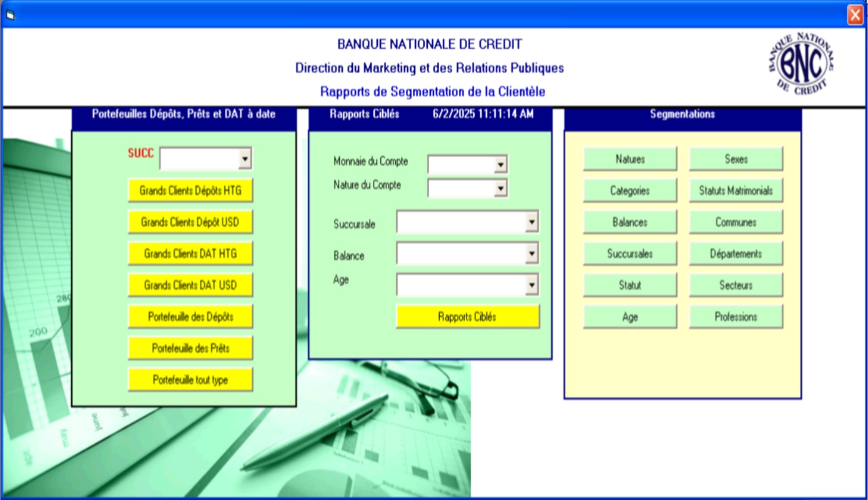
Task: Open the Age dropdown in Rapports Ciblés
Action: point(531,286)
